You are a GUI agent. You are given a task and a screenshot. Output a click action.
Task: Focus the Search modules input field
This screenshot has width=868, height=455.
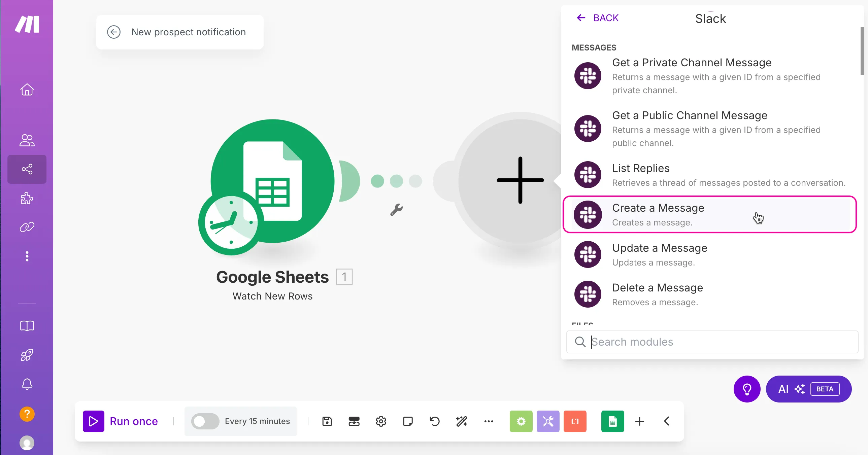712,342
